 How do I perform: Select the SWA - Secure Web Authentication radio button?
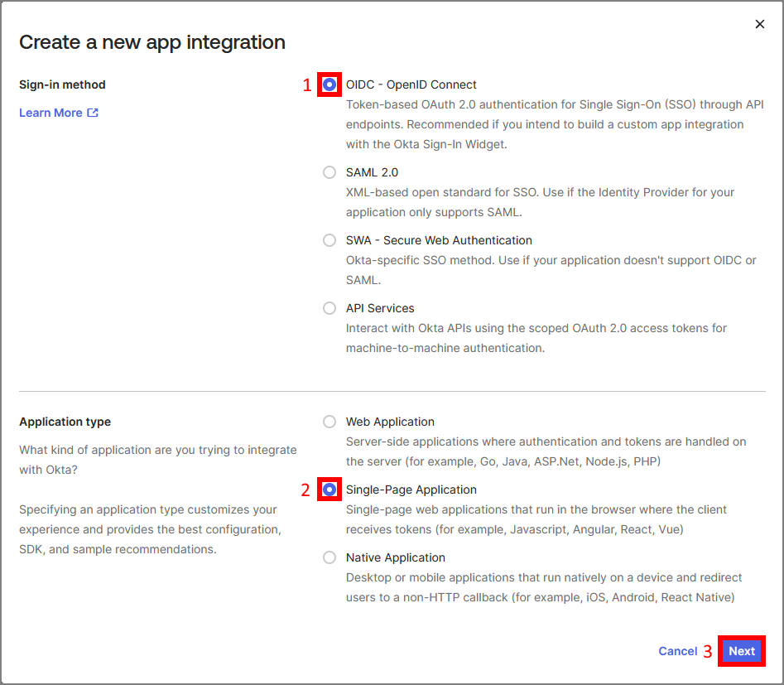click(x=329, y=240)
